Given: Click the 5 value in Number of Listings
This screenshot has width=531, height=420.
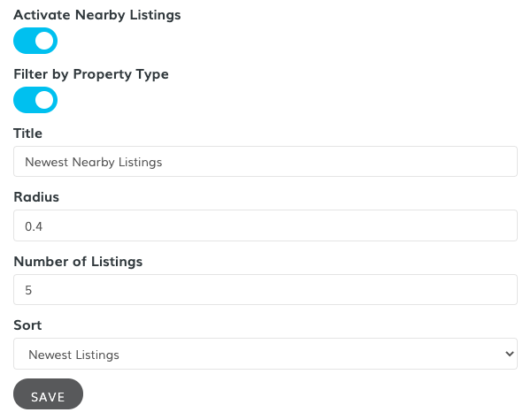Looking at the screenshot, I should 28,290.
